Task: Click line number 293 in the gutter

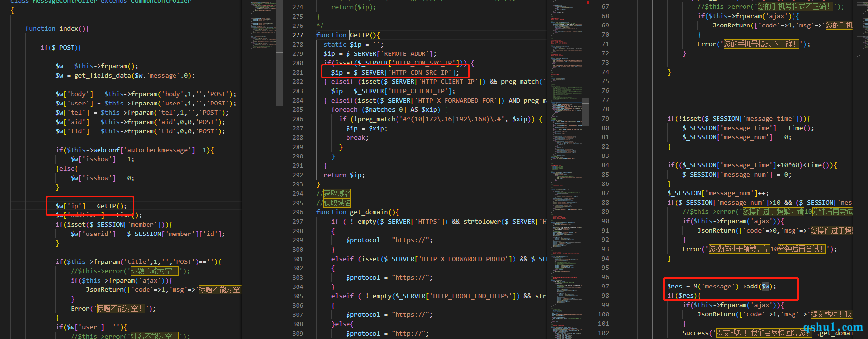Action: (x=298, y=184)
